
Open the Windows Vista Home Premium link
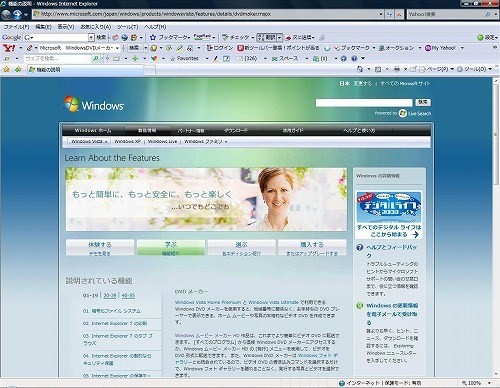pos(208,302)
